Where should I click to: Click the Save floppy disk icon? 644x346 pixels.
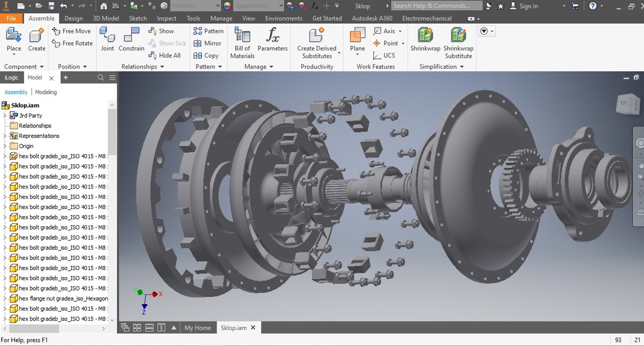(x=51, y=6)
